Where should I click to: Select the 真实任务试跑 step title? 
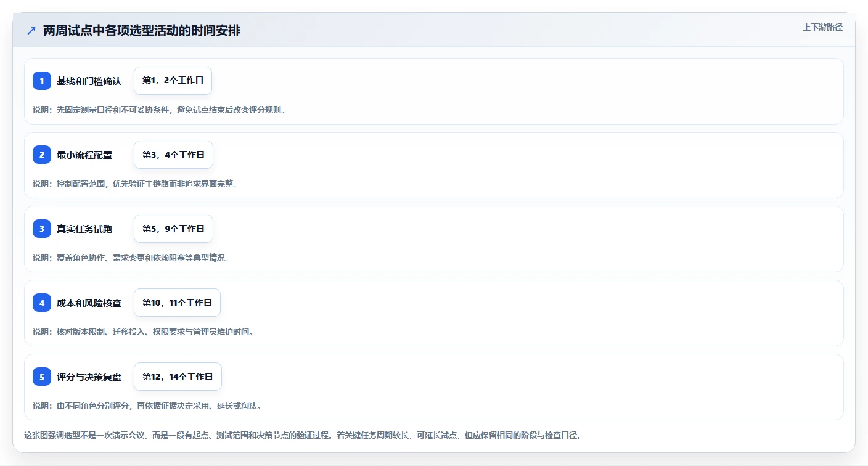tap(84, 229)
